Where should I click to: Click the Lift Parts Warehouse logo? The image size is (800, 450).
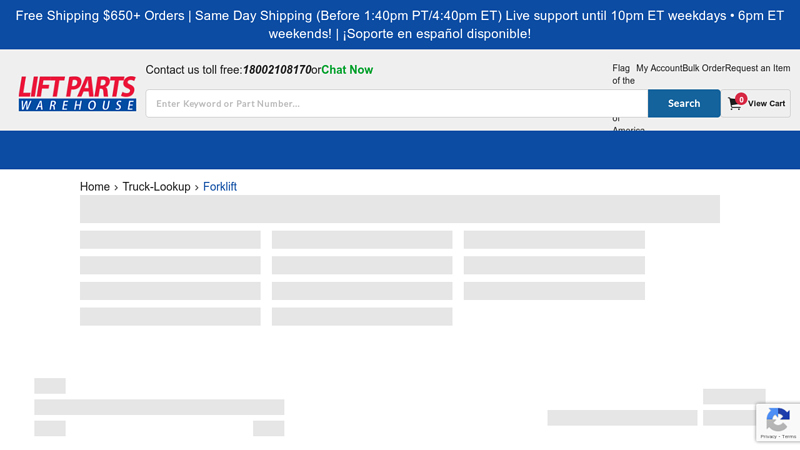click(77, 94)
